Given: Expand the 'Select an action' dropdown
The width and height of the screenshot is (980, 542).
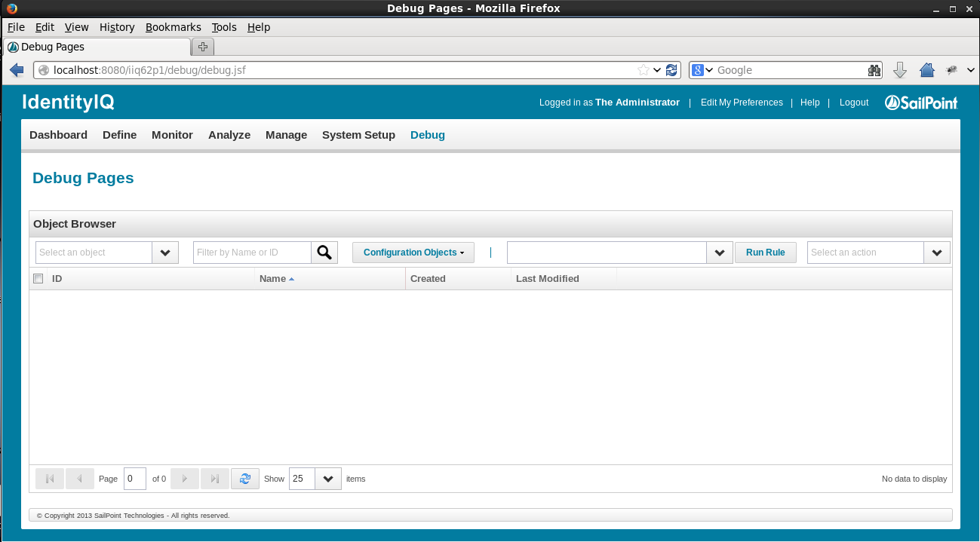Looking at the screenshot, I should click(936, 253).
